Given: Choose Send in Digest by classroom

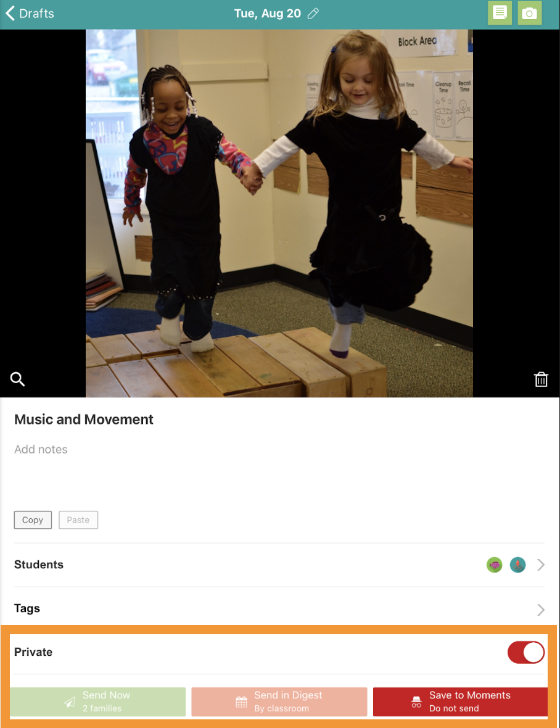Looking at the screenshot, I should [x=279, y=701].
